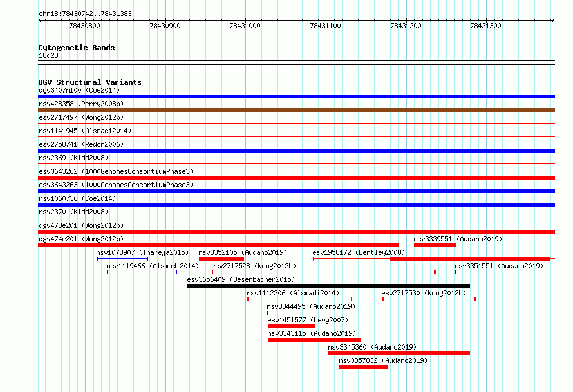The width and height of the screenshot is (573, 392).
Task: Open the nsv1119466 (Alsmadi2014) label
Action: pyautogui.click(x=153, y=266)
